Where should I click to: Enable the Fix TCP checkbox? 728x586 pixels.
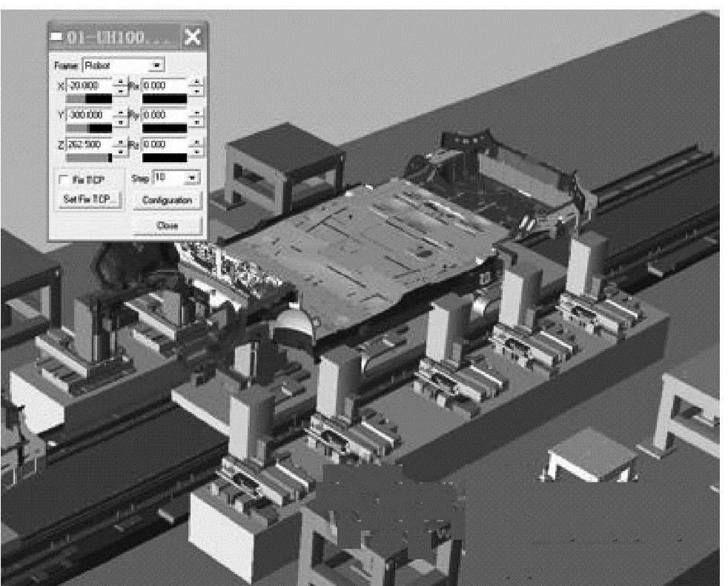64,179
